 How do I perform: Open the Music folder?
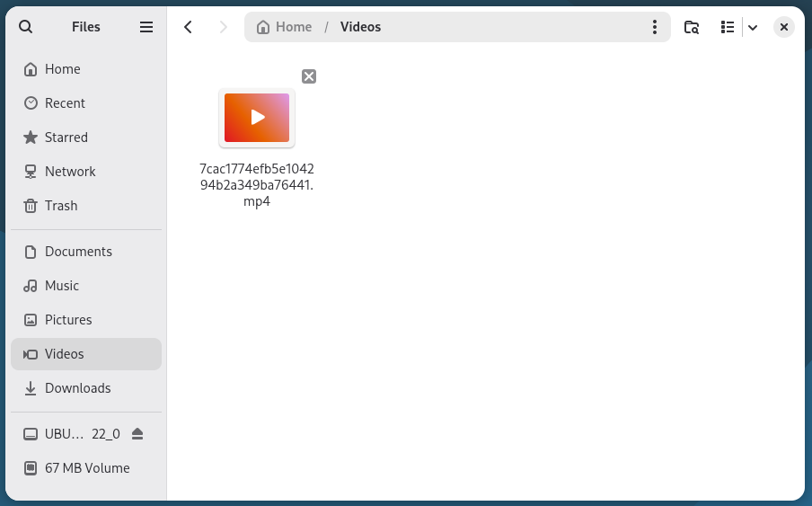62,286
